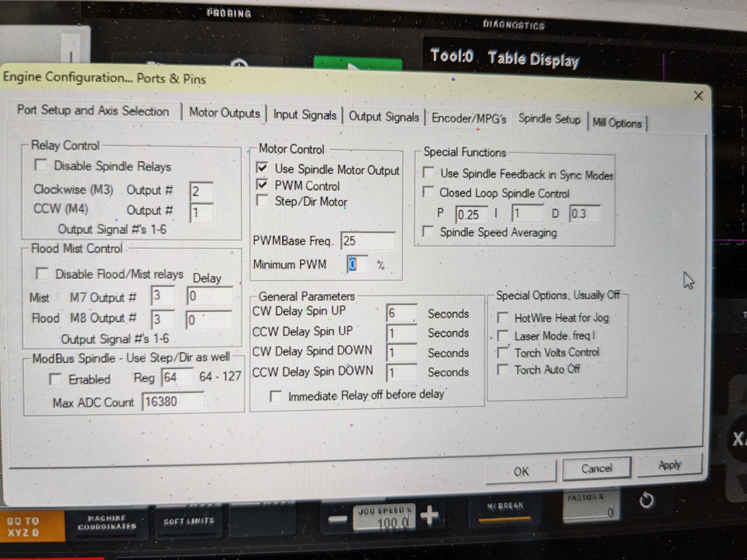Click Mist delay field
747x560 pixels.
pos(209,296)
